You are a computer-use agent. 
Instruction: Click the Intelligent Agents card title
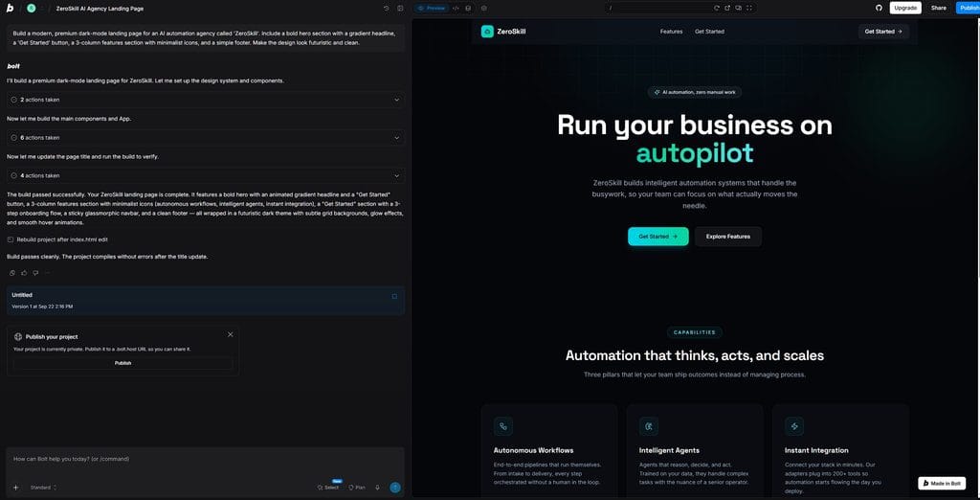click(x=669, y=450)
